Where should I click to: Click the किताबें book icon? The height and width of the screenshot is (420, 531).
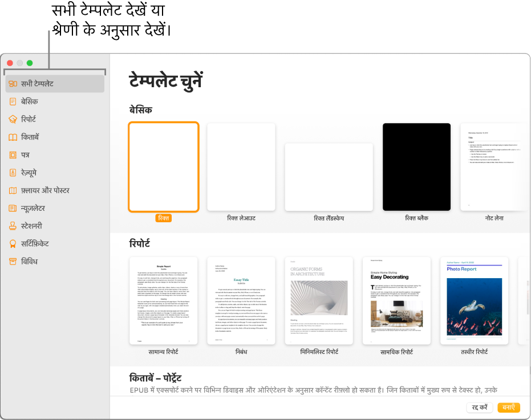13,137
